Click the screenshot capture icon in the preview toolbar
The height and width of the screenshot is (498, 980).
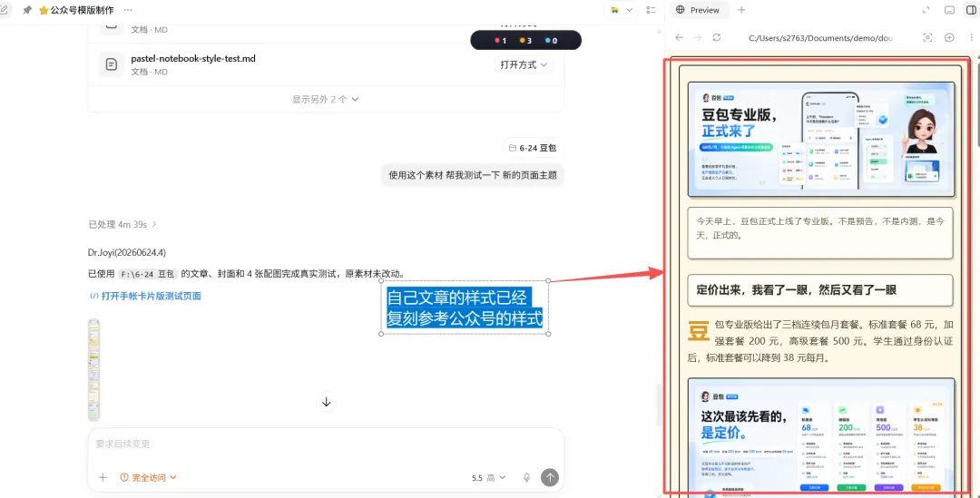(928, 37)
